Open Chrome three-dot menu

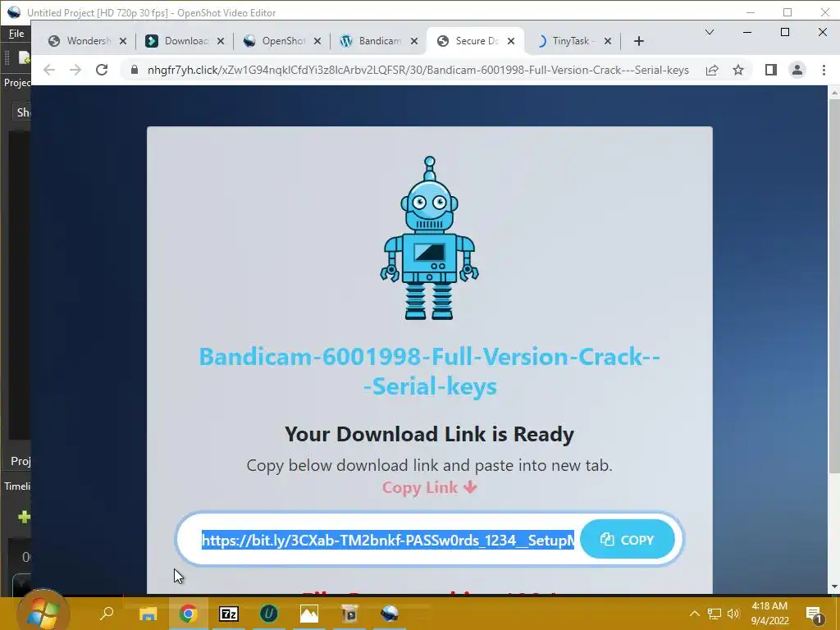[824, 71]
